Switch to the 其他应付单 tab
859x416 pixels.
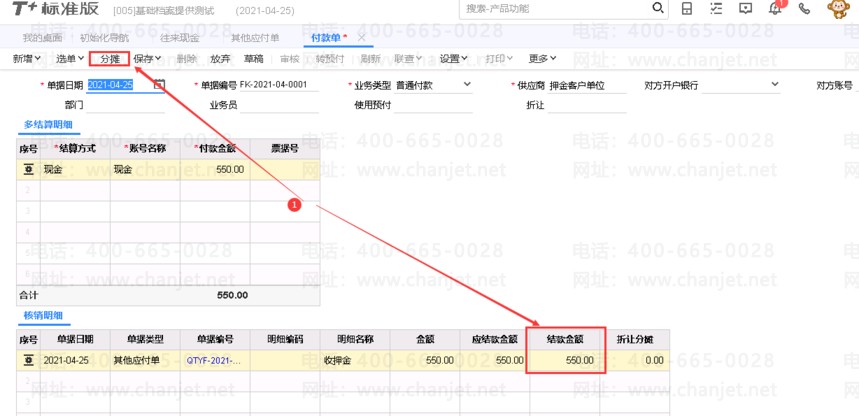point(255,38)
